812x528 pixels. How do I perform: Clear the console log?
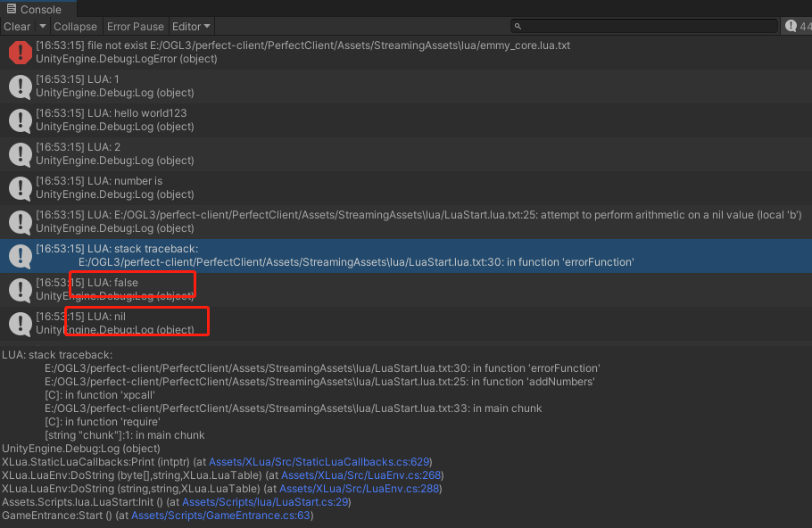click(17, 27)
